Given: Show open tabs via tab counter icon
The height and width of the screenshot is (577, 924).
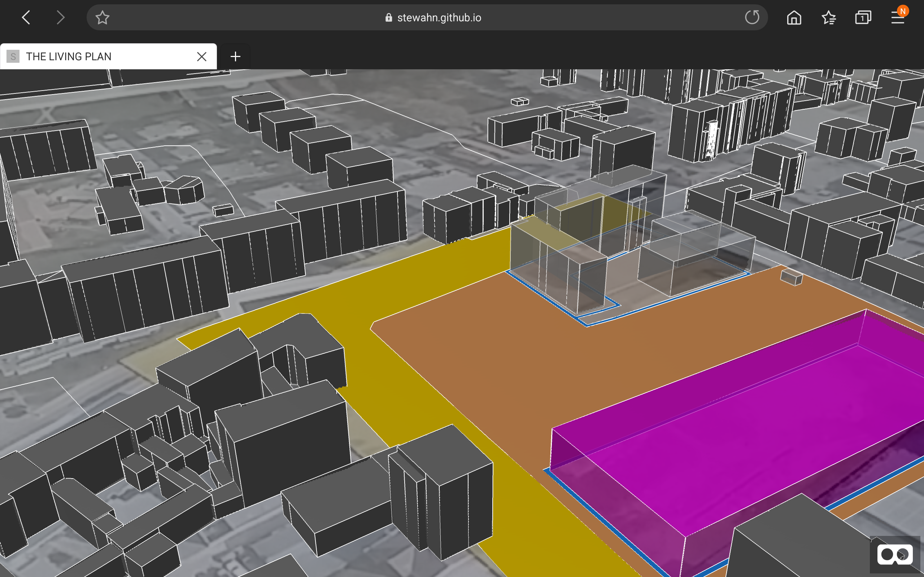Looking at the screenshot, I should (x=863, y=18).
